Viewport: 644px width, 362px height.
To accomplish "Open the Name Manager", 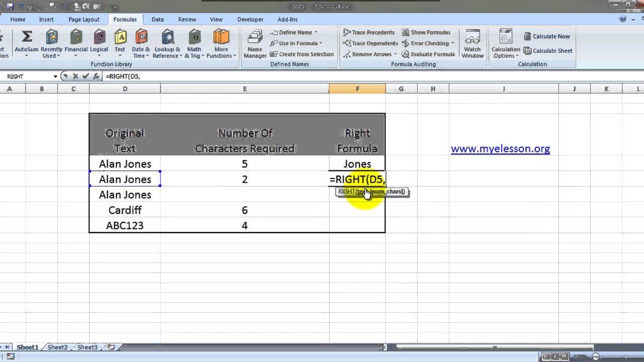I will coord(255,44).
